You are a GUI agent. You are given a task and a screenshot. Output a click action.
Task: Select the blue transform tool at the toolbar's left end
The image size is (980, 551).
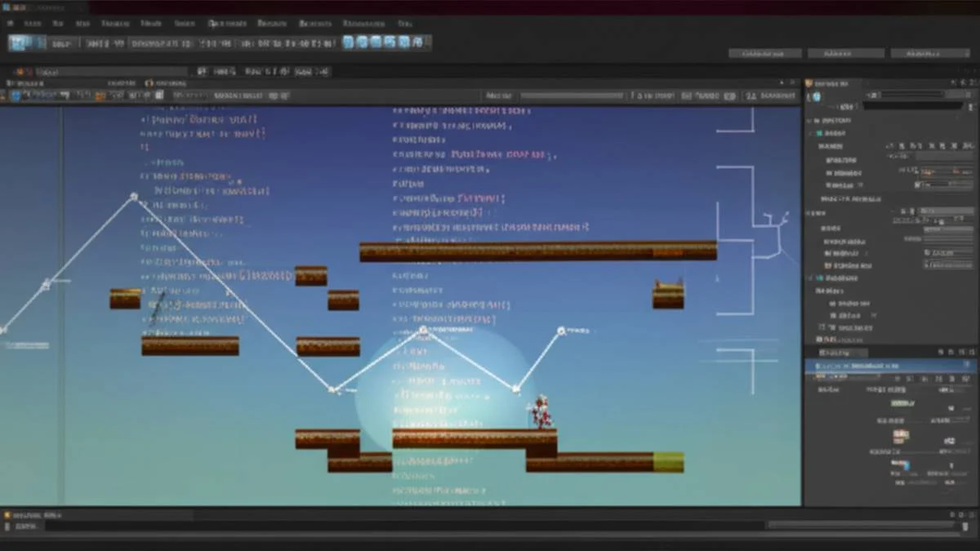(x=17, y=43)
